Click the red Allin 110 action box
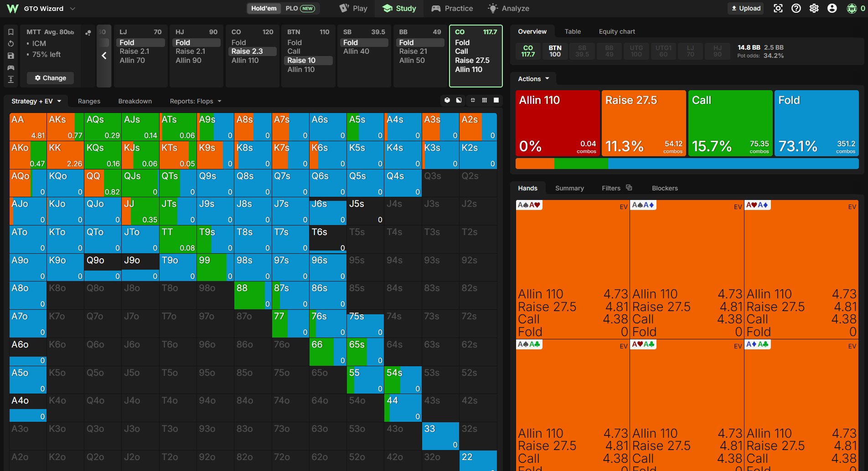 tap(558, 123)
